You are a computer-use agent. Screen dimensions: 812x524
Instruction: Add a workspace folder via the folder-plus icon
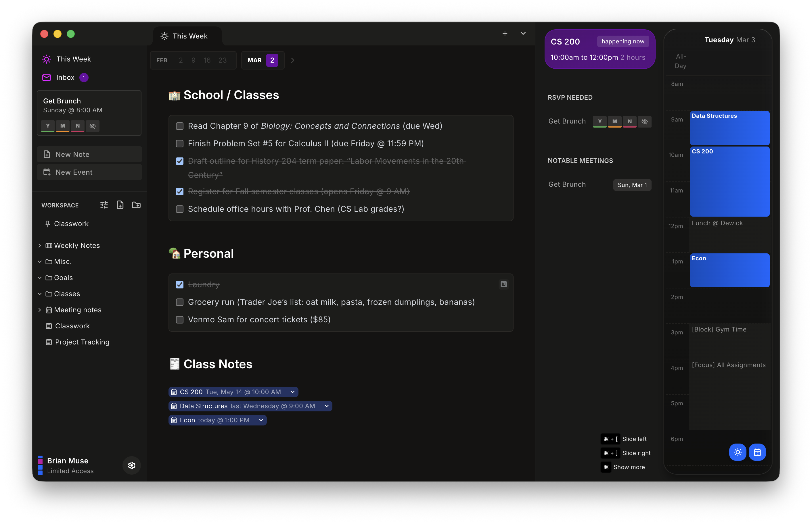click(x=136, y=205)
